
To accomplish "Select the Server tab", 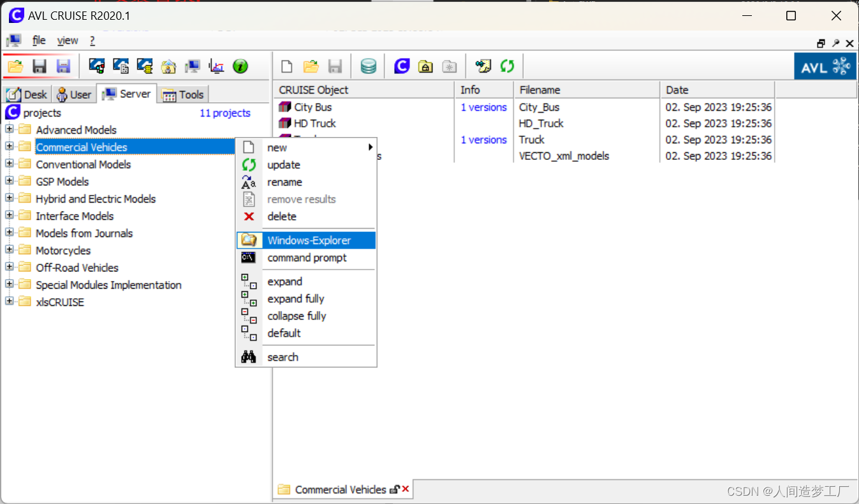I will [127, 94].
